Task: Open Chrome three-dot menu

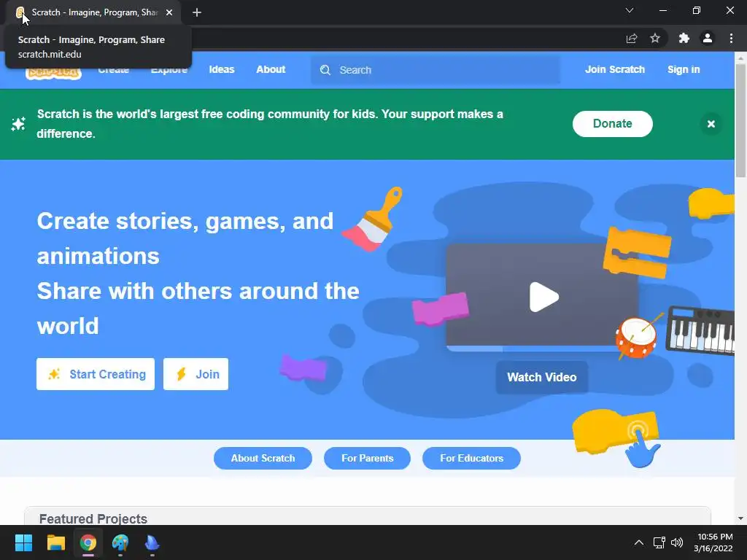Action: 731,38
